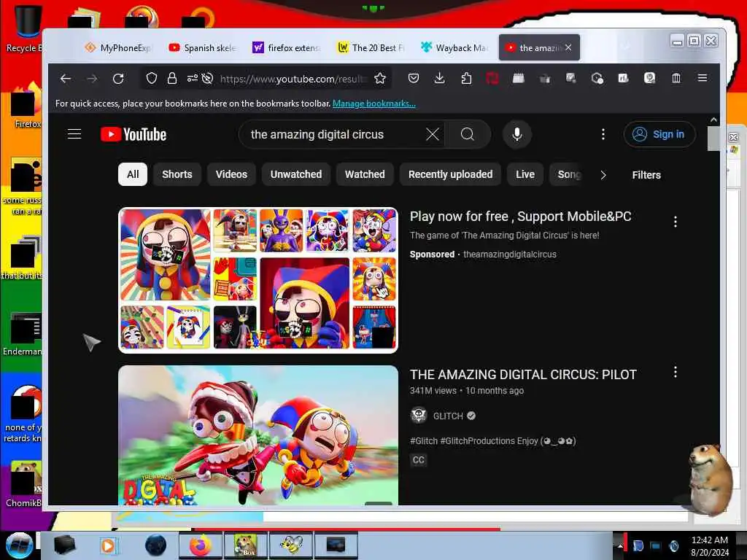The width and height of the screenshot is (747, 560).
Task: Select the Unwatched filter chip
Action: pos(296,174)
